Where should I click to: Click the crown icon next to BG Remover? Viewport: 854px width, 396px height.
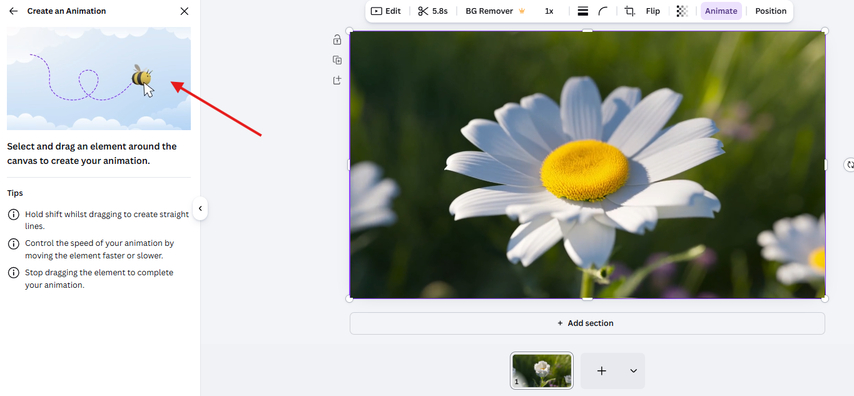coord(521,11)
